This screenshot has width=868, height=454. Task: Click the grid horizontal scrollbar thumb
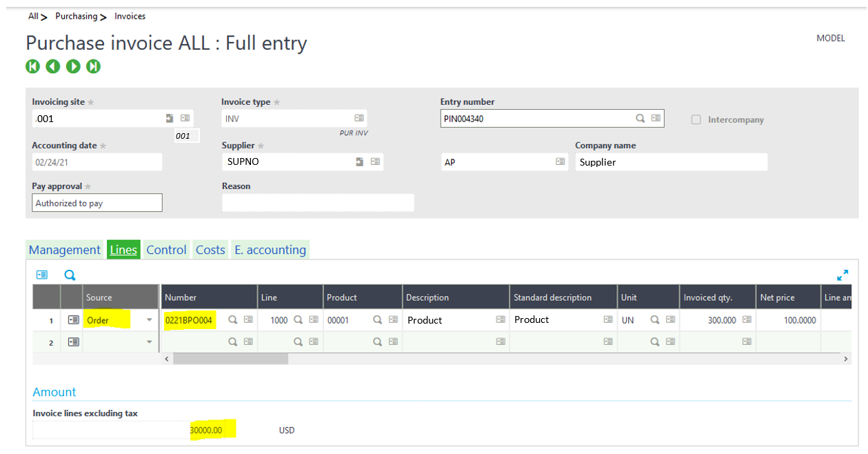[230, 359]
